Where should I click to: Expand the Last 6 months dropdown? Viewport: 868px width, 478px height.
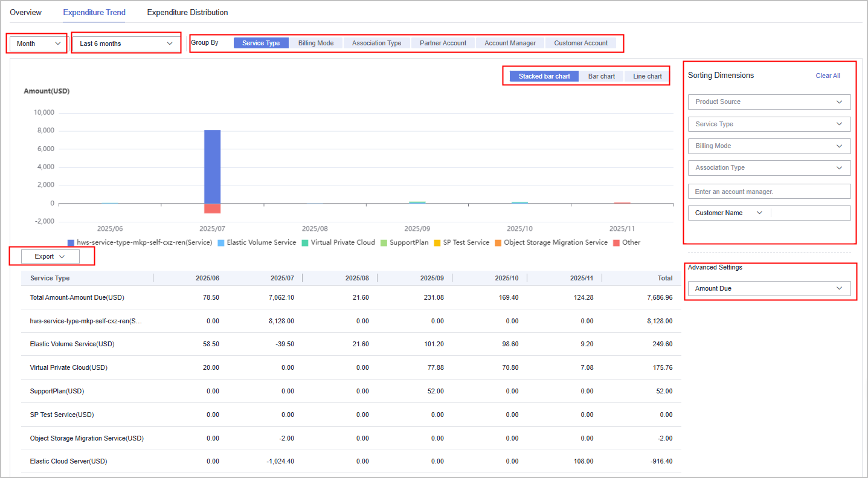(126, 44)
